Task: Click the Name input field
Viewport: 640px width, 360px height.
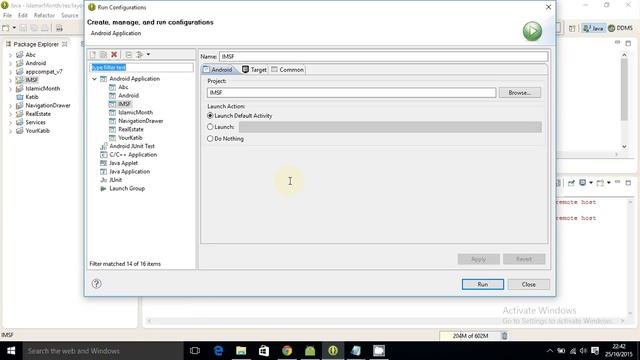Action: tap(383, 56)
